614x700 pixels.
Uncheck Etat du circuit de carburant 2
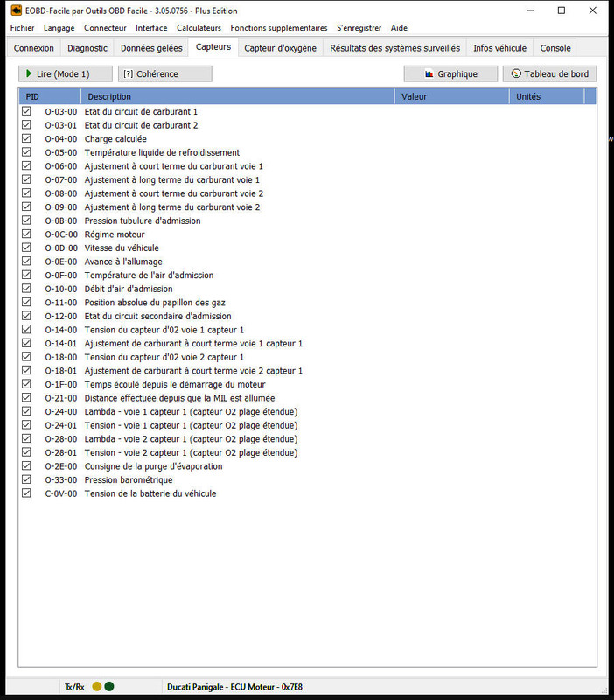[26, 124]
